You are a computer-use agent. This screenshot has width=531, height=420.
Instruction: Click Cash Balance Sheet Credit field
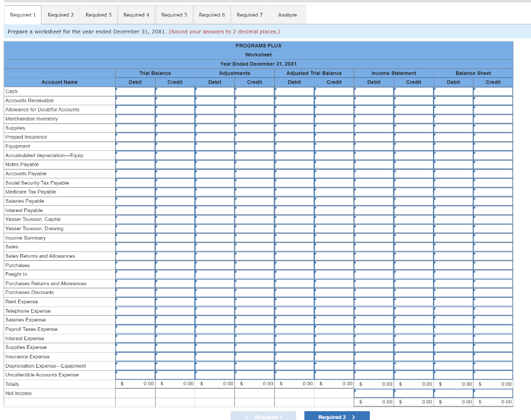click(493, 91)
